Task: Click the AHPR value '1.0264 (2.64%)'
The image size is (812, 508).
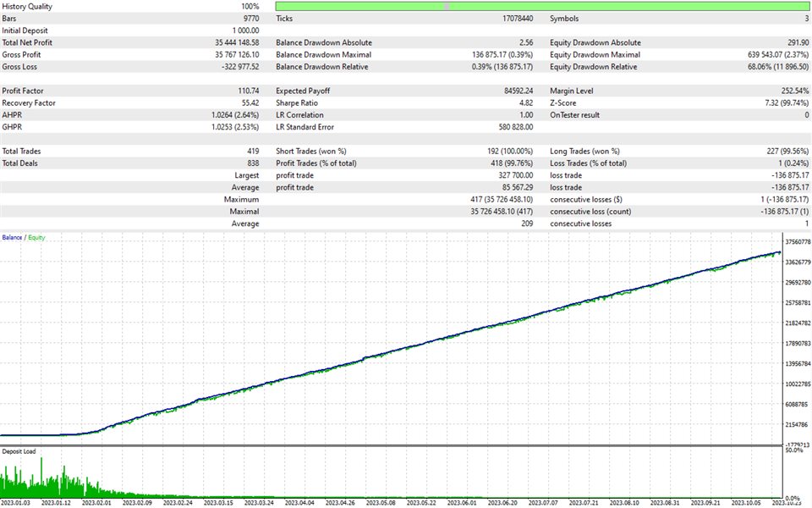Action: 235,114
